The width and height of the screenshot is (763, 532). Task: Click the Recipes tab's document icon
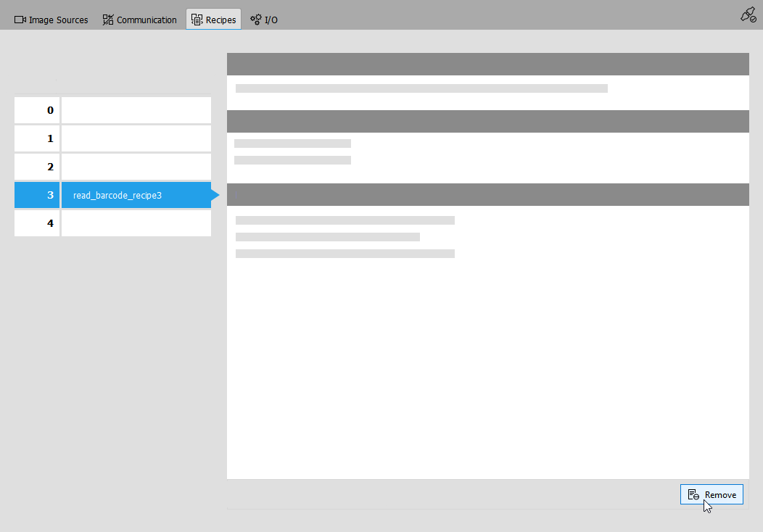pyautogui.click(x=197, y=20)
